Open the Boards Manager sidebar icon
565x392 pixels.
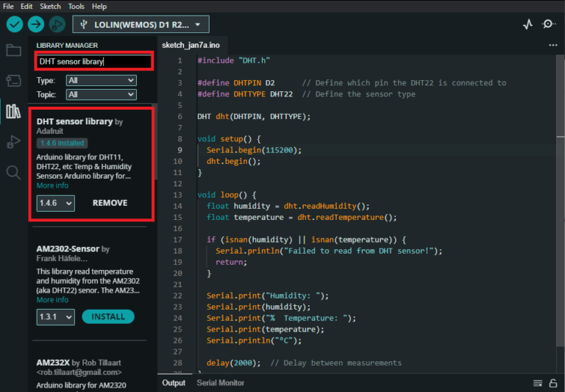point(13,81)
